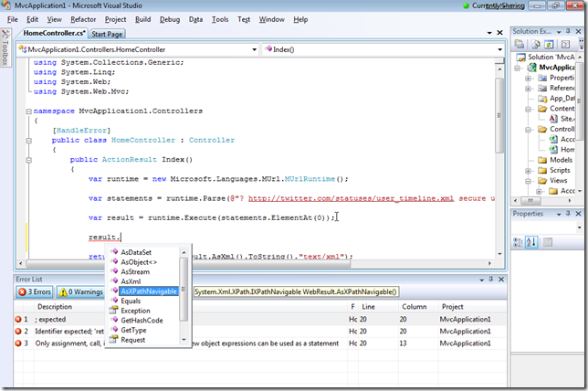The height and width of the screenshot is (391, 588).
Task: Switch to the Start Page tab
Action: click(107, 34)
